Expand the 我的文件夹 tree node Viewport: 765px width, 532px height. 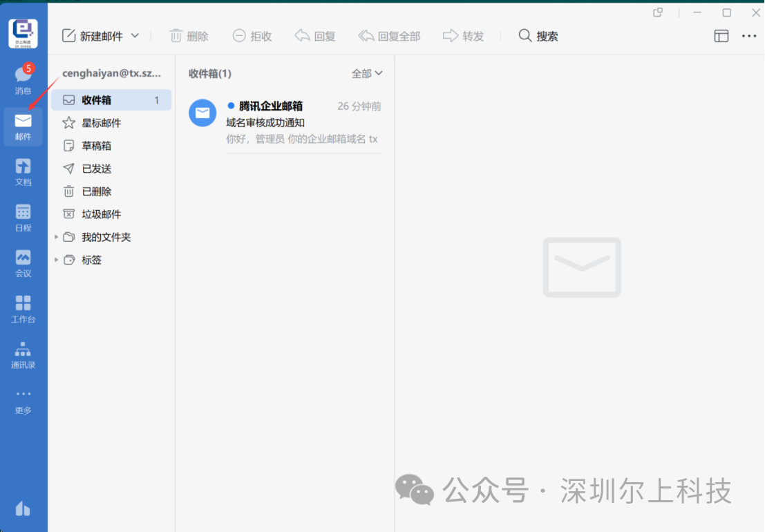(57, 238)
